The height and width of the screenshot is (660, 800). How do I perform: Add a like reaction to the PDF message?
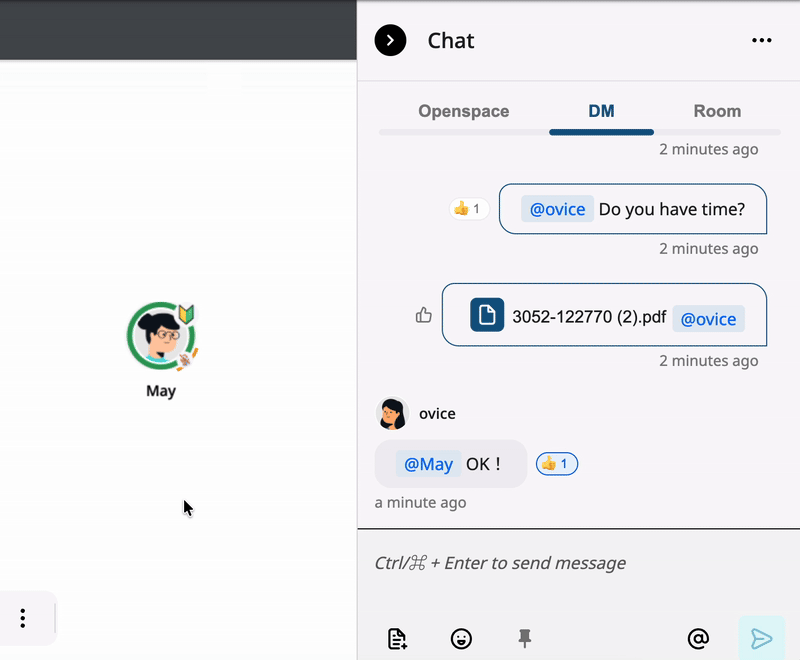[423, 315]
